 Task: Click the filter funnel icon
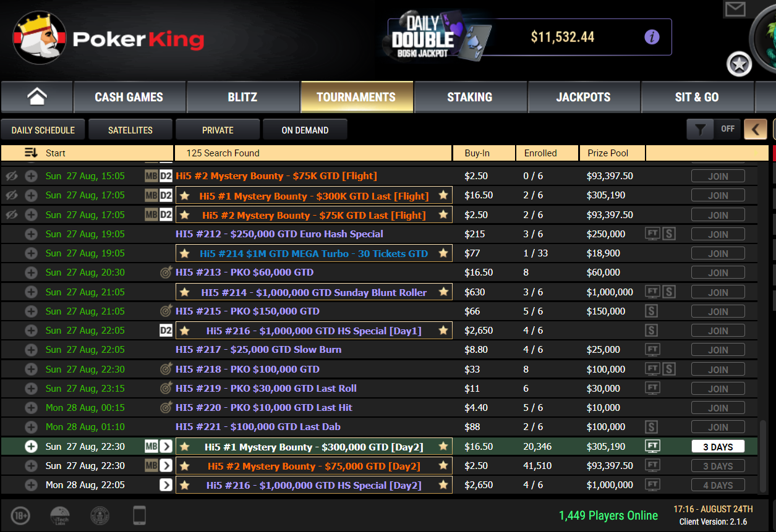coord(700,129)
